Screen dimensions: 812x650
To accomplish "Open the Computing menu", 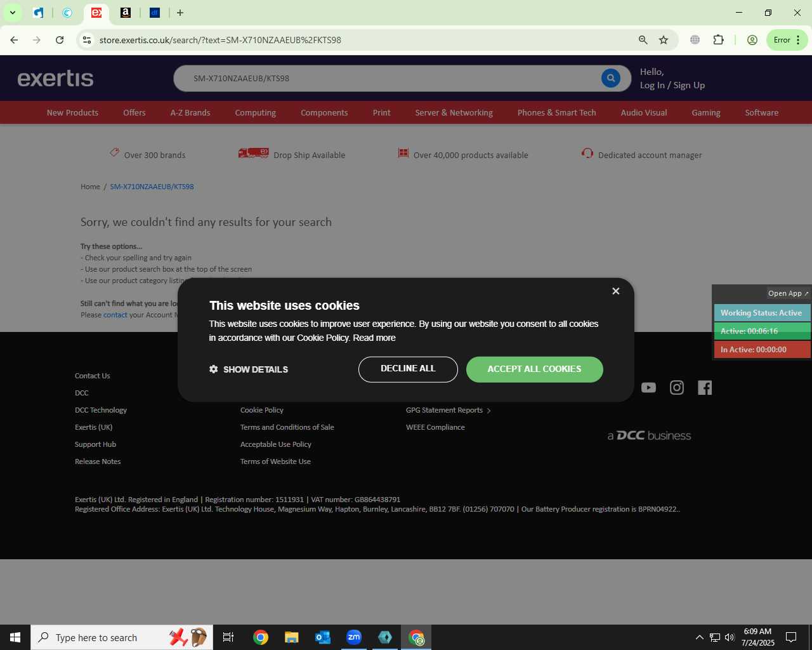I will tap(256, 112).
